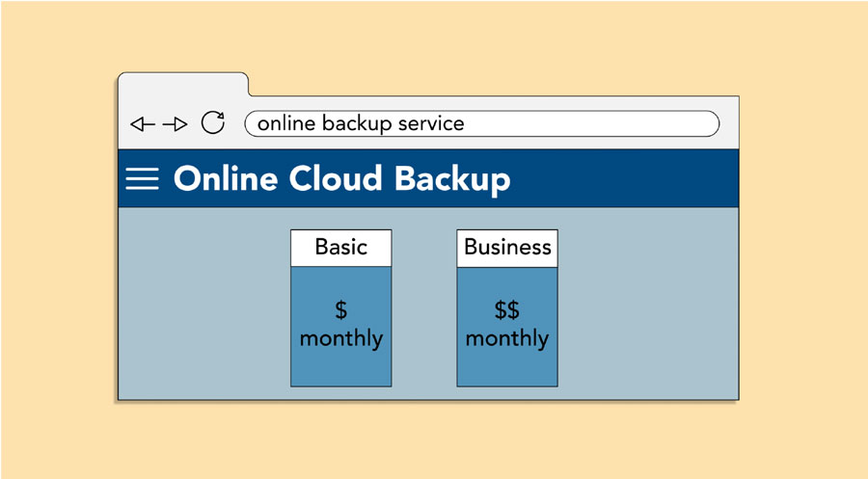The height and width of the screenshot is (479, 868).
Task: Click 'monthly' under the Business plan
Action: (507, 339)
